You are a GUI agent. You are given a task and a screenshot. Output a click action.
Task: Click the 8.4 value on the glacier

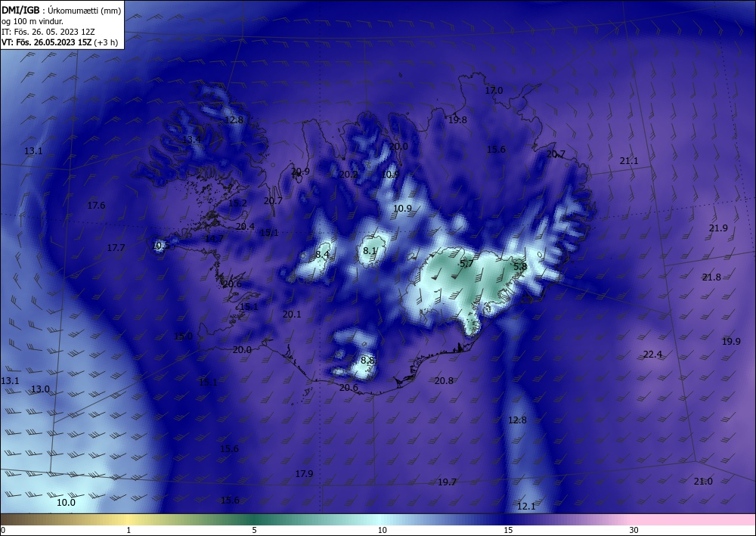[x=322, y=254]
